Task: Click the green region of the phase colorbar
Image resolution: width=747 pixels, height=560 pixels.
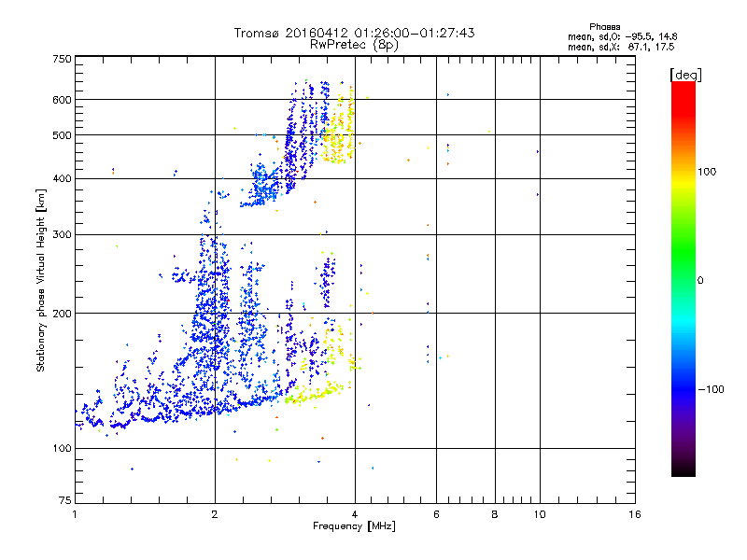Action: point(684,252)
